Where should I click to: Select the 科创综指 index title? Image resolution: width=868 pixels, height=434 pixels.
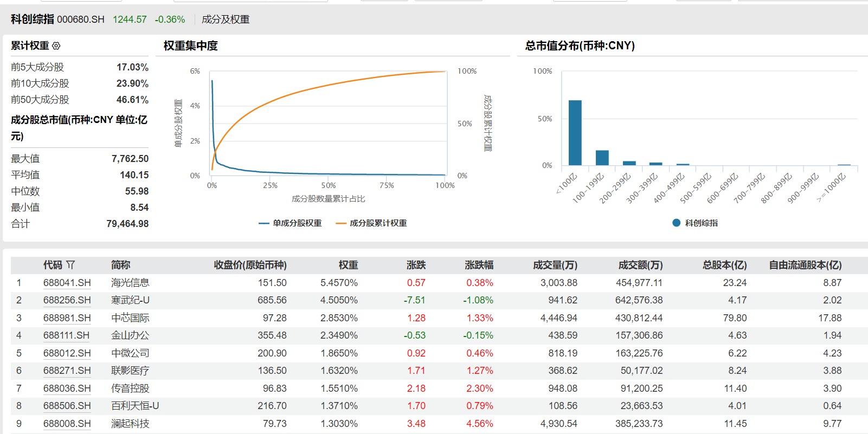point(33,20)
